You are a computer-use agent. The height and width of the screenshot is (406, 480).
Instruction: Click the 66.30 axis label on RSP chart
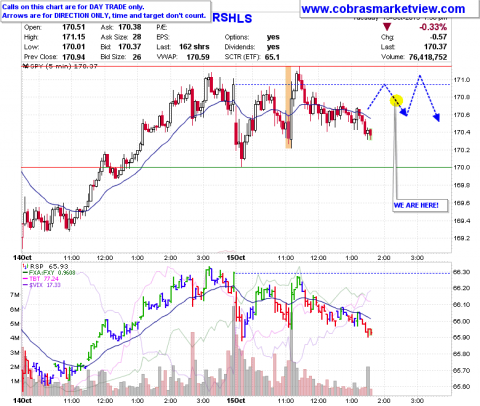pyautogui.click(x=462, y=272)
